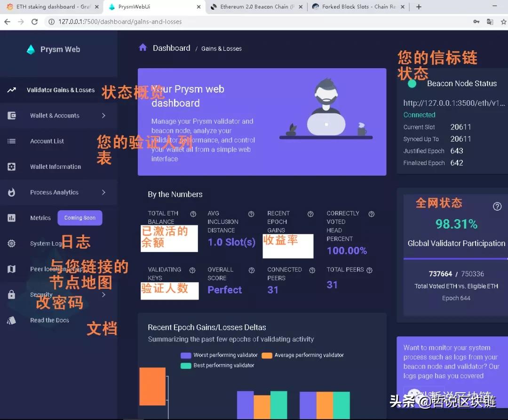The width and height of the screenshot is (508, 420).
Task: Click the Coming Soon badge beside Metrics
Action: (x=79, y=218)
